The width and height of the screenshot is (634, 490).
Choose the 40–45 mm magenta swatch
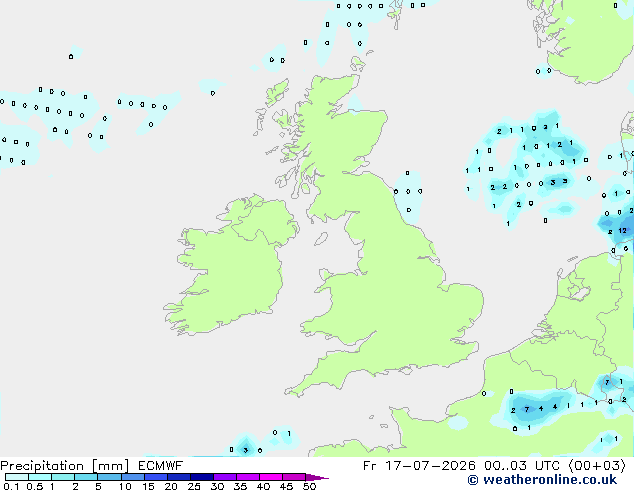tap(271, 477)
